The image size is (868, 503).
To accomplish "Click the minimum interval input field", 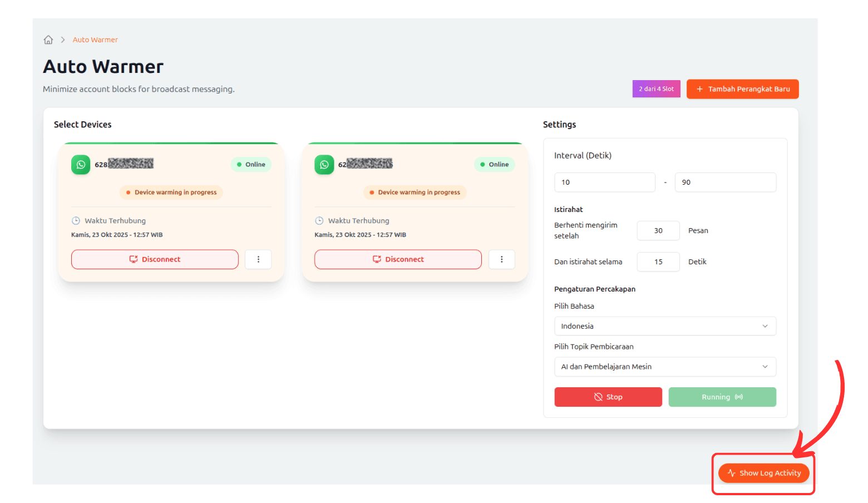I will coord(604,183).
